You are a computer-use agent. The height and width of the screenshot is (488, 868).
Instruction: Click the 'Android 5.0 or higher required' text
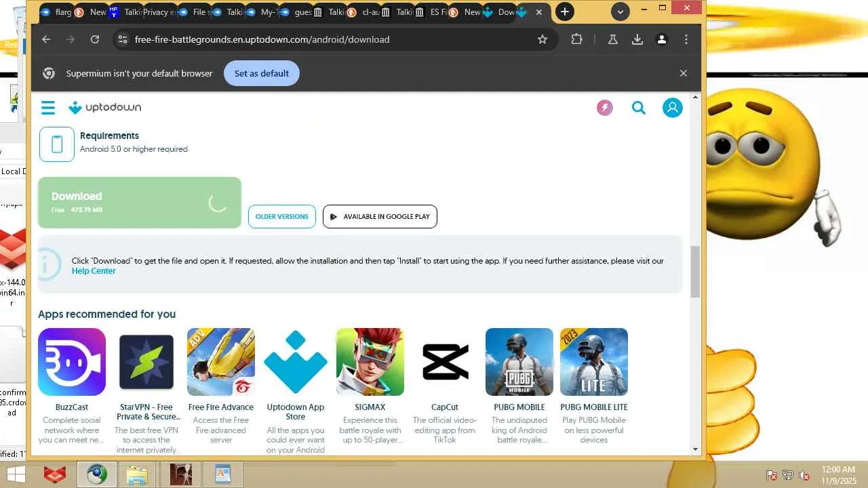coord(134,149)
